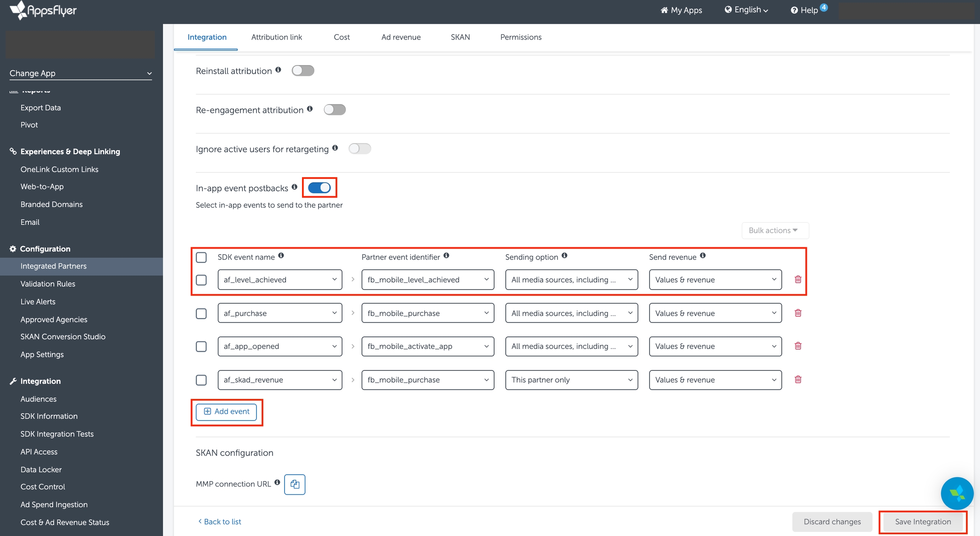
Task: Click info icon next to Reinstall attribution
Action: click(x=278, y=70)
